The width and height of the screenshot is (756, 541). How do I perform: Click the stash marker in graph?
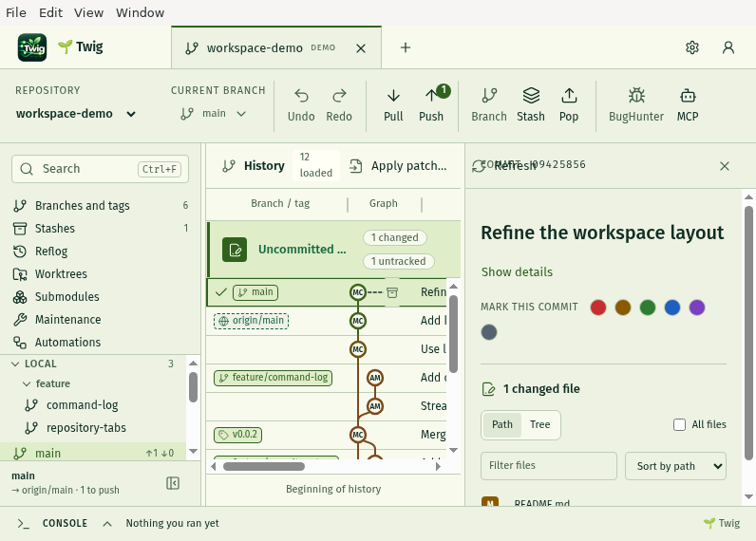(392, 292)
